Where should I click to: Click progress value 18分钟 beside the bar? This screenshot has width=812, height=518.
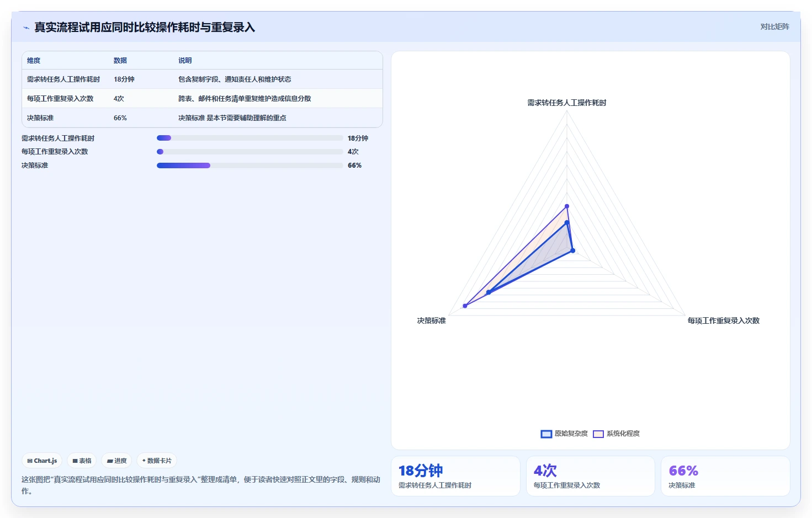(x=358, y=138)
